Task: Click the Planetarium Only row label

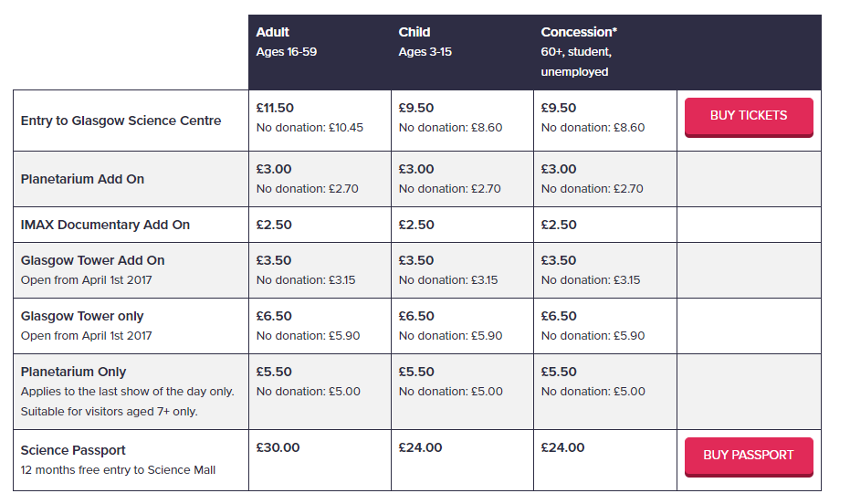Action: [74, 372]
